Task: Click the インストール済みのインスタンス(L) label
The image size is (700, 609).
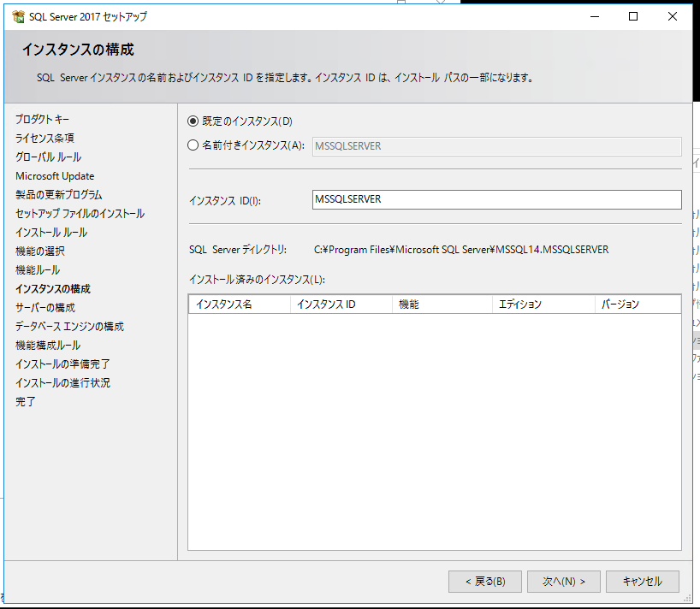Action: 257,280
